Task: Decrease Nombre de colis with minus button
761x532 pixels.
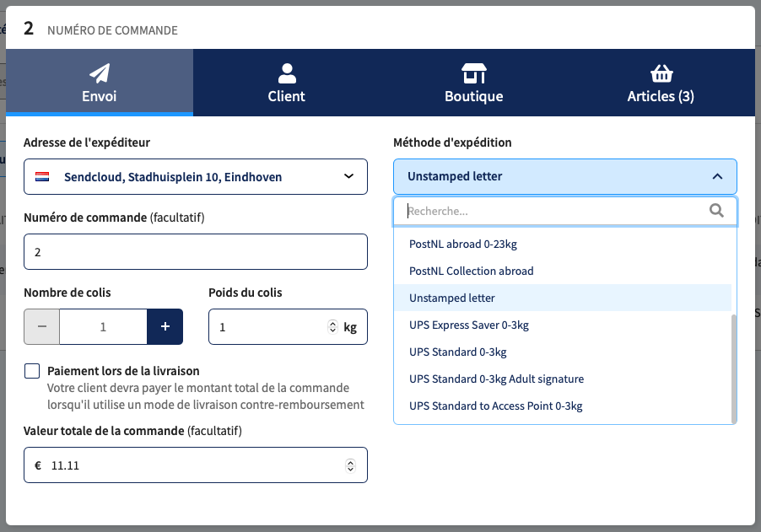Action: click(x=41, y=327)
